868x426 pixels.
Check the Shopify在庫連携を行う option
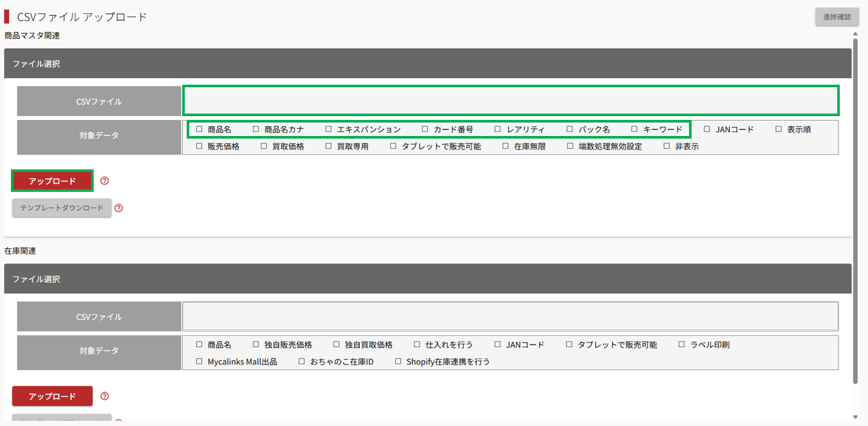[x=398, y=362]
